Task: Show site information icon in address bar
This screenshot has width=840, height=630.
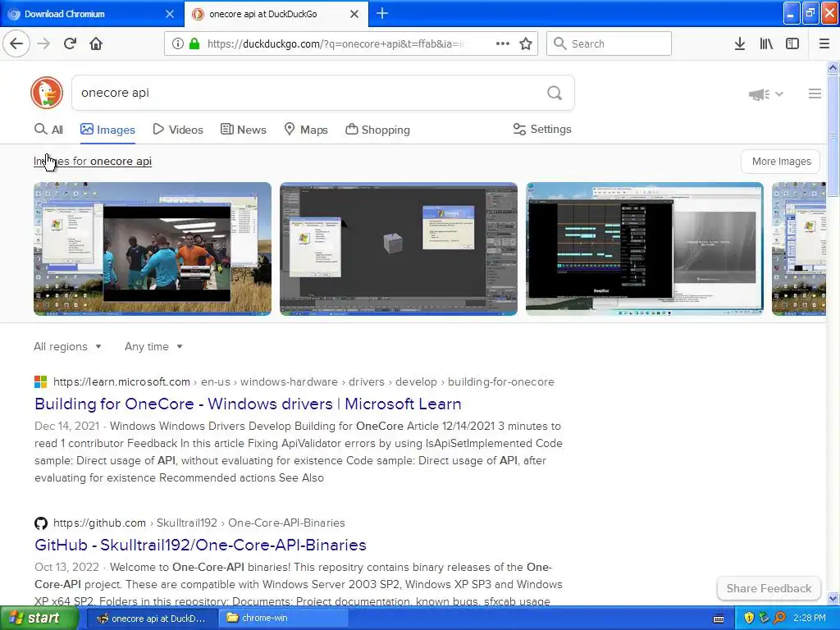Action: [x=178, y=44]
